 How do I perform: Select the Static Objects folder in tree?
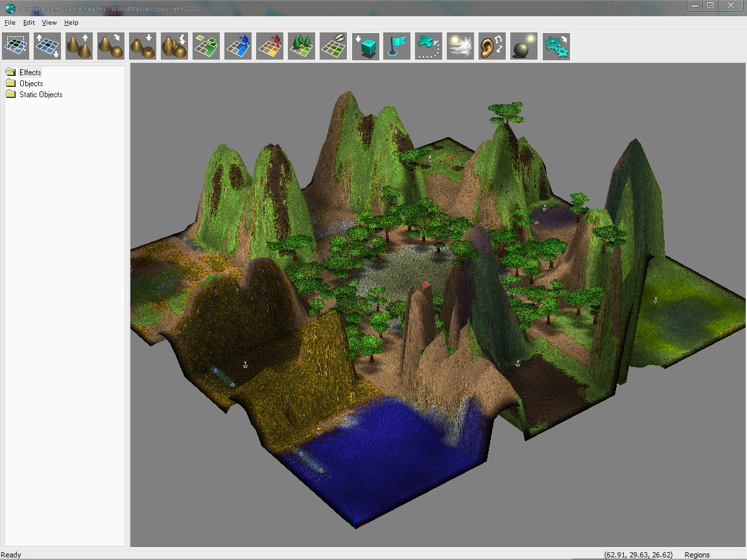coord(41,94)
